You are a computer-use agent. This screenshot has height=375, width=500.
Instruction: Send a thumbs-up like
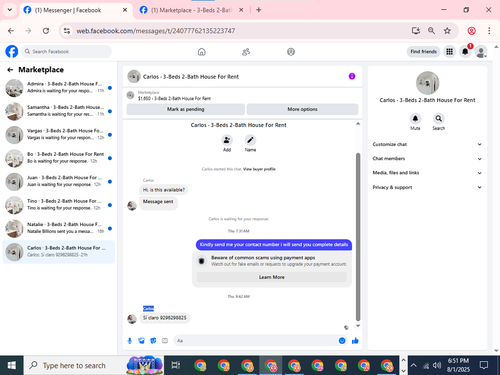(x=355, y=341)
